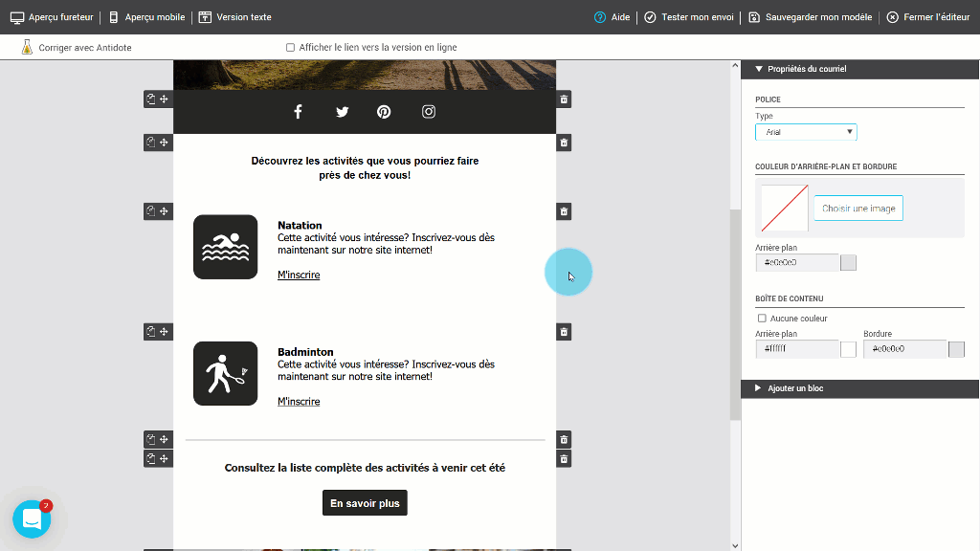Pick the Bordure color swatch
The width and height of the screenshot is (980, 551).
(x=955, y=349)
